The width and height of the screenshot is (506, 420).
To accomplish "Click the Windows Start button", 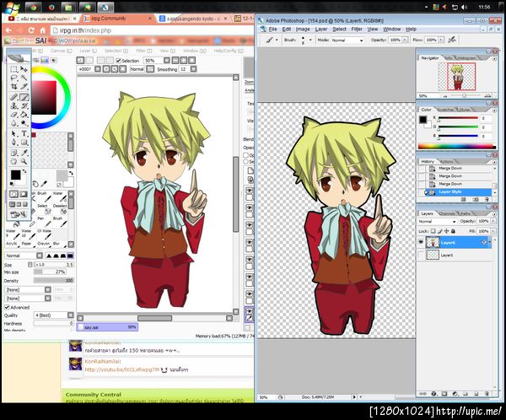I will [x=13, y=7].
